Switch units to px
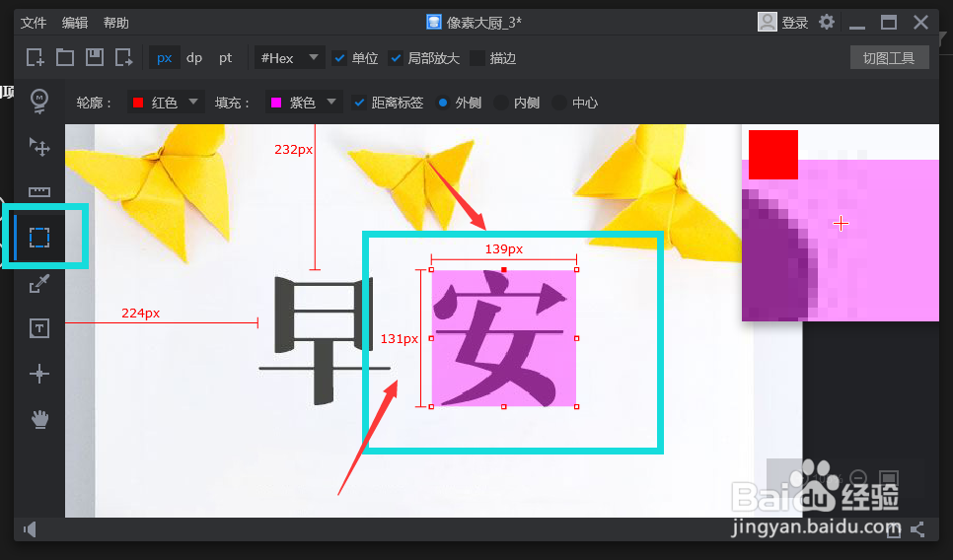Image resolution: width=953 pixels, height=560 pixels. pos(164,58)
